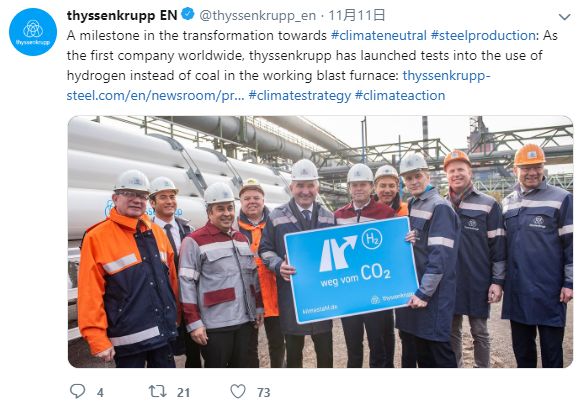Click the blue CO2 sign in photo
This screenshot has width=583, height=403.
coord(351,270)
